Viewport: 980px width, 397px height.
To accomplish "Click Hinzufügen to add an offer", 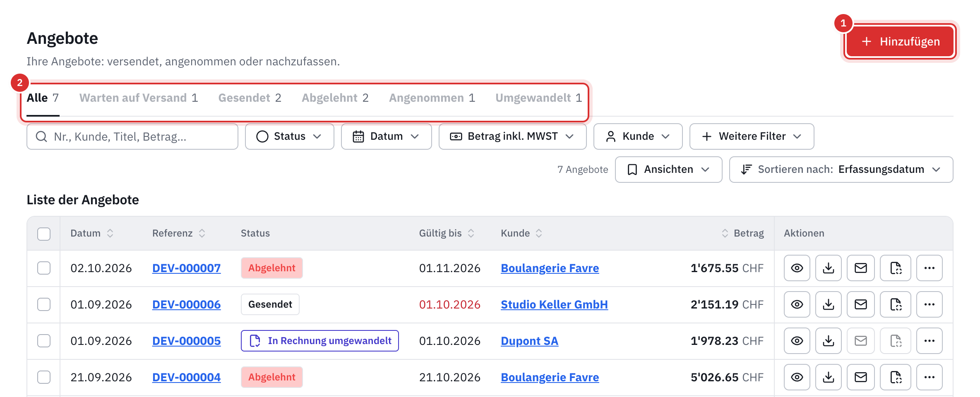I will coord(900,41).
